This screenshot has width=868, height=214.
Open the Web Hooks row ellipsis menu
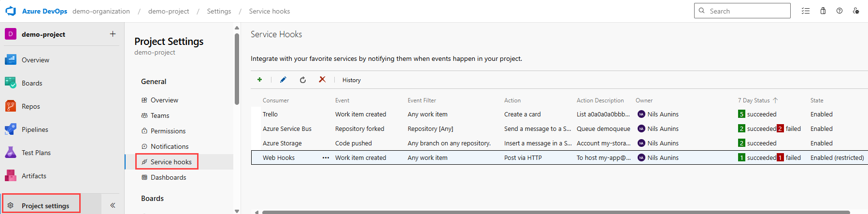click(326, 157)
